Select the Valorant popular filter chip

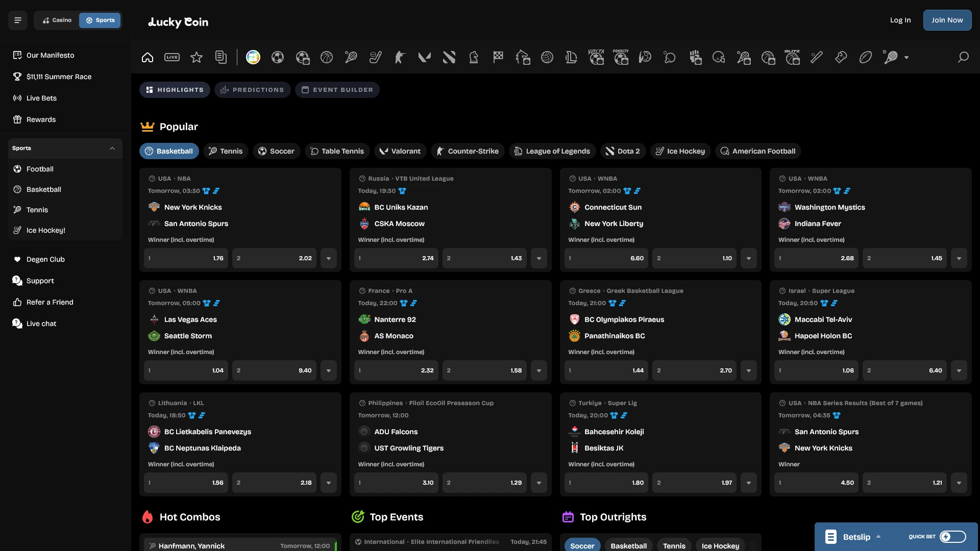point(401,151)
